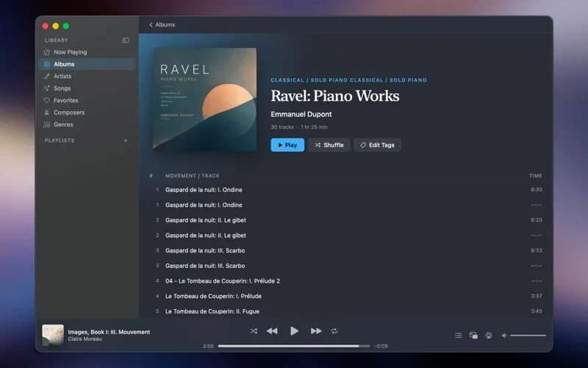The height and width of the screenshot is (368, 588).
Task: Skip to the next track
Action: pyautogui.click(x=316, y=331)
